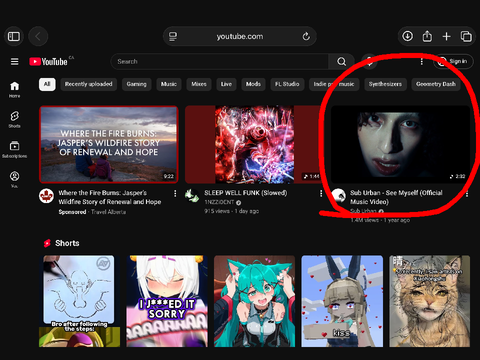Viewport: 480px width, 360px height.
Task: Select the Recently uploaded chip
Action: (88, 84)
